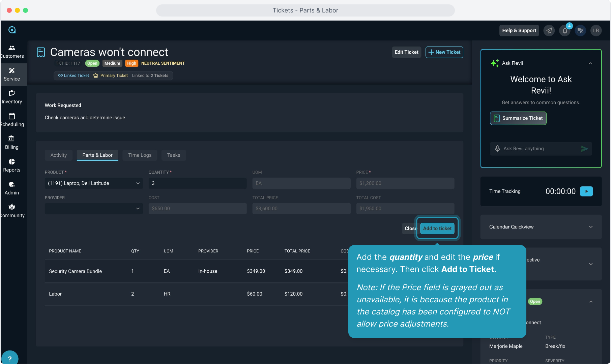Click the New Ticket button

[444, 52]
